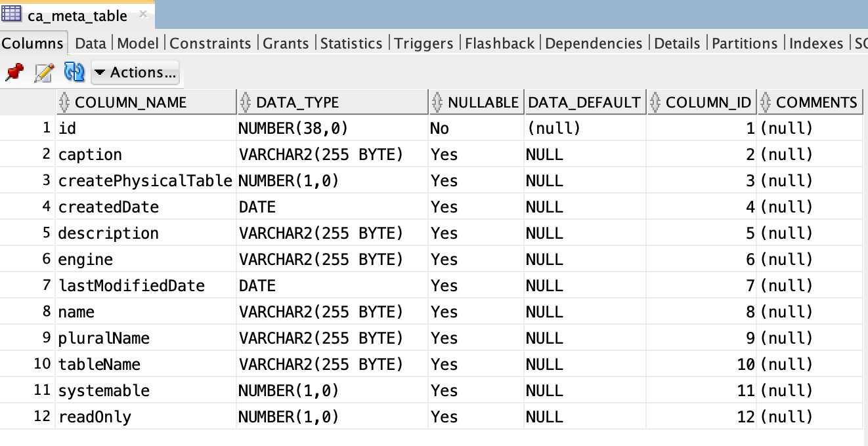868x446 pixels.
Task: Switch to the Dependencies tab
Action: pyautogui.click(x=593, y=43)
